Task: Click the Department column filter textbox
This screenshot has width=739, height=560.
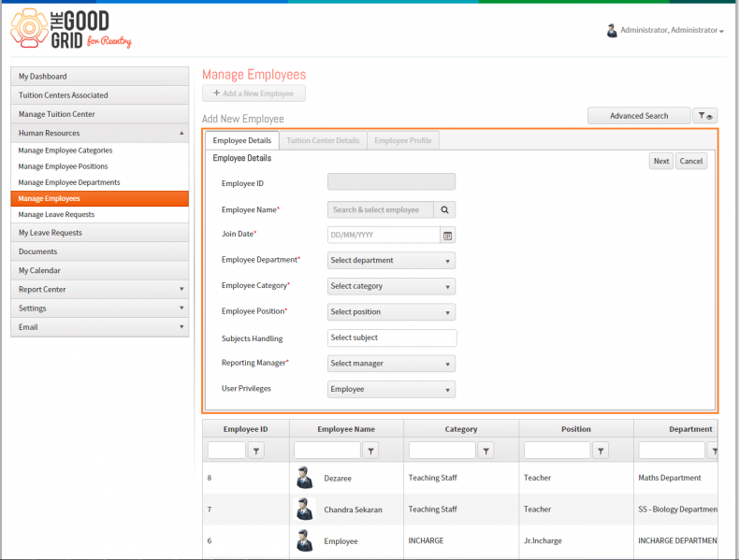Action: click(672, 451)
